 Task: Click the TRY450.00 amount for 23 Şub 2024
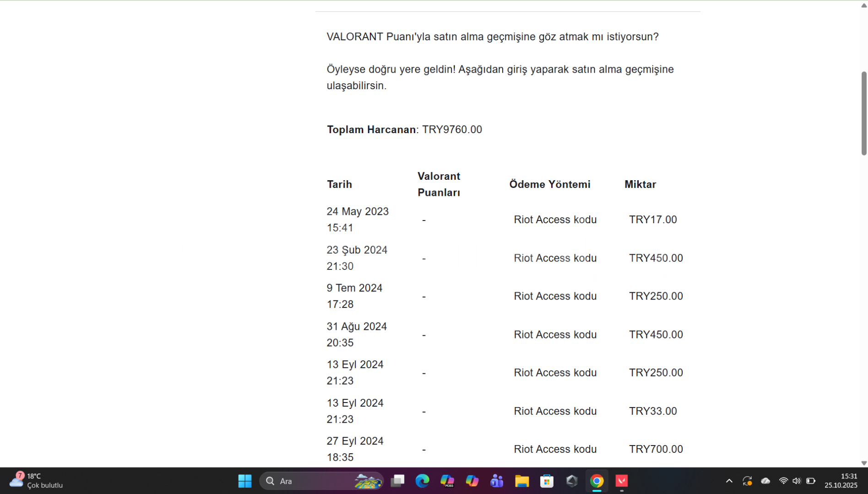click(656, 258)
